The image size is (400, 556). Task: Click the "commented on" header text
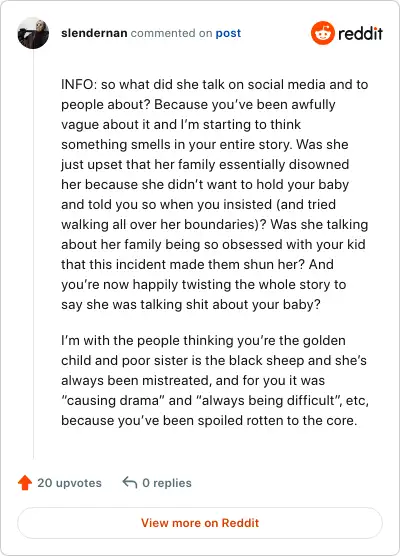pyautogui.click(x=171, y=33)
